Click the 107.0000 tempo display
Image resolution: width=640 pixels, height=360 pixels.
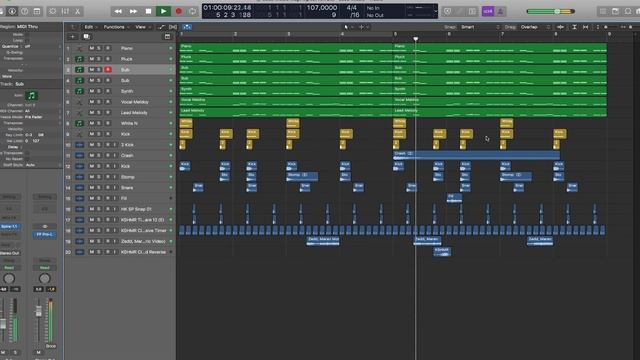click(x=322, y=8)
